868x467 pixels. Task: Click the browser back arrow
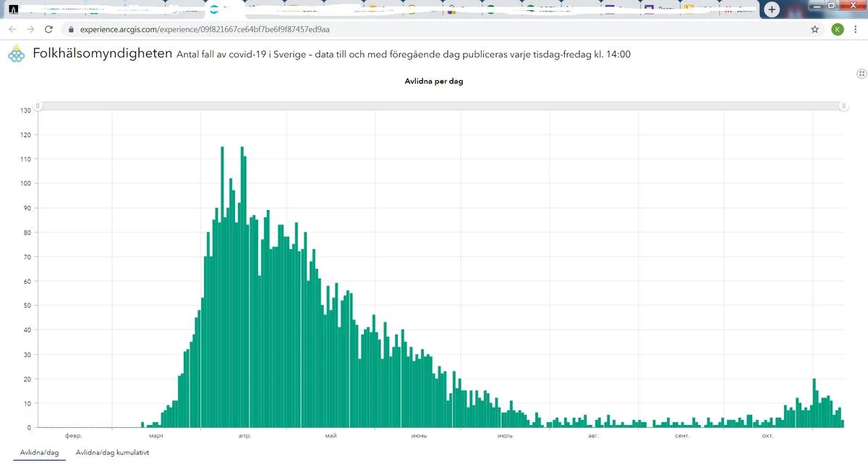[12, 30]
